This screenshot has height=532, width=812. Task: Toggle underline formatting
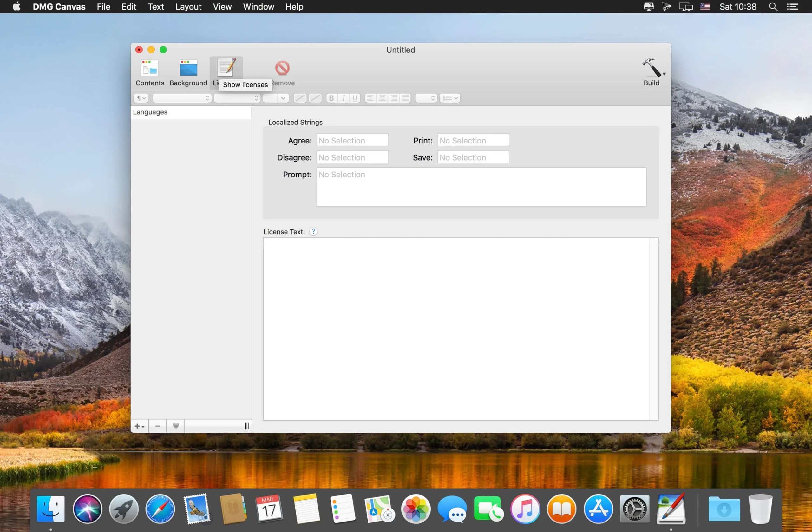[x=355, y=98]
